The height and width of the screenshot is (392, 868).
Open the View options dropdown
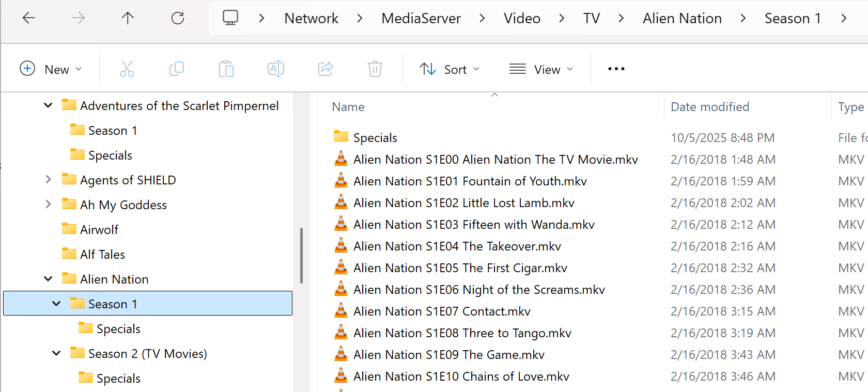coord(541,69)
